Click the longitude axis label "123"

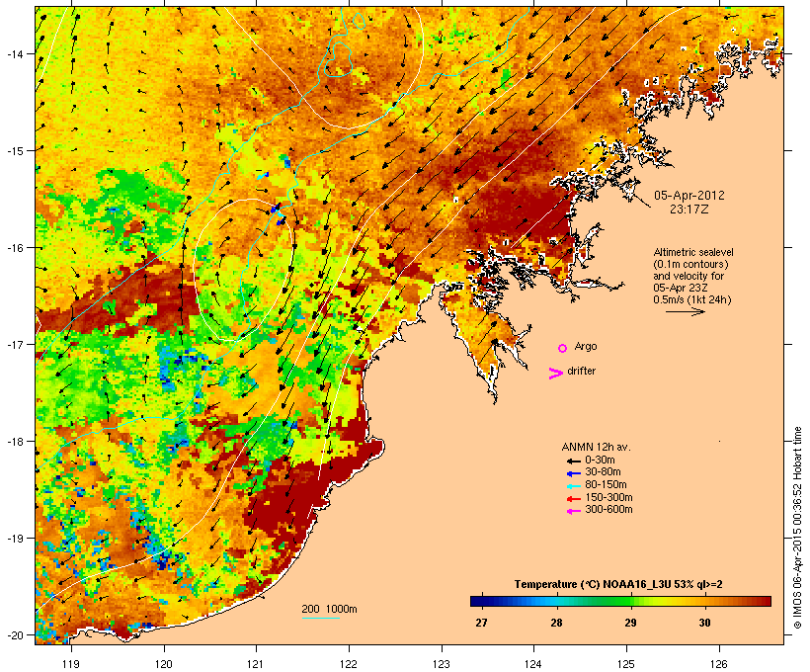click(x=442, y=664)
